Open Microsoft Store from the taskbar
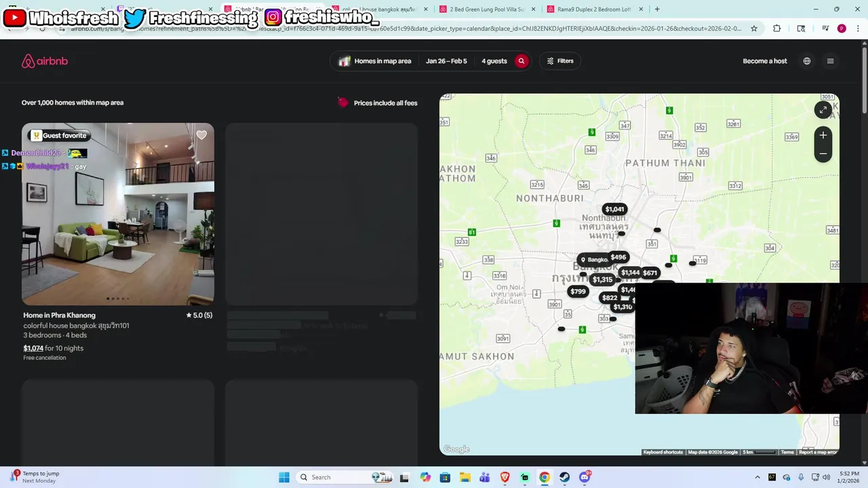 445,477
